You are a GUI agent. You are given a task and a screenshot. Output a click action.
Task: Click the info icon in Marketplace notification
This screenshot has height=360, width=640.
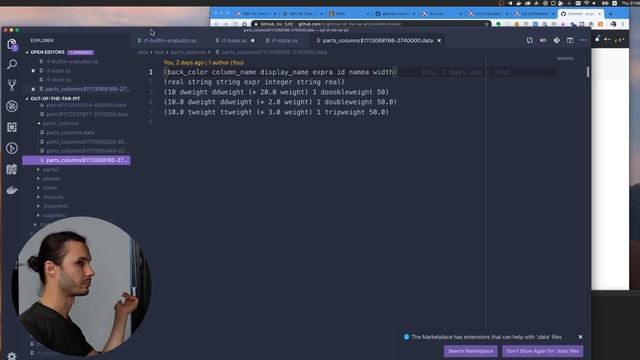(406, 337)
